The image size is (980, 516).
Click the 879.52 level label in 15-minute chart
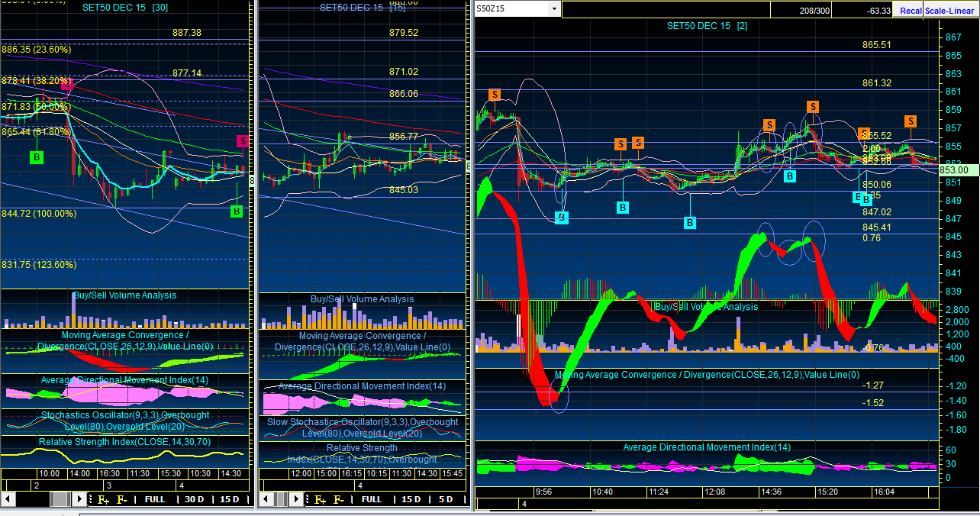404,33
